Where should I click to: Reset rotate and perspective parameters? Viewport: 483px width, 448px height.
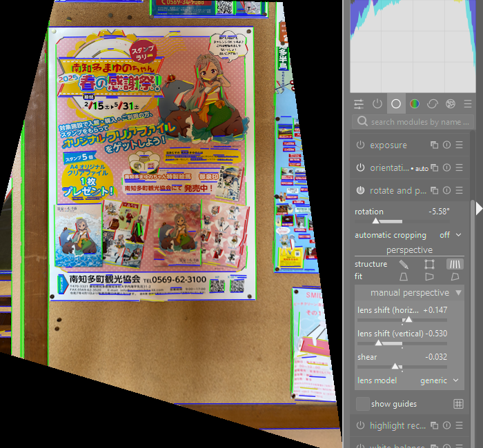pos(446,190)
